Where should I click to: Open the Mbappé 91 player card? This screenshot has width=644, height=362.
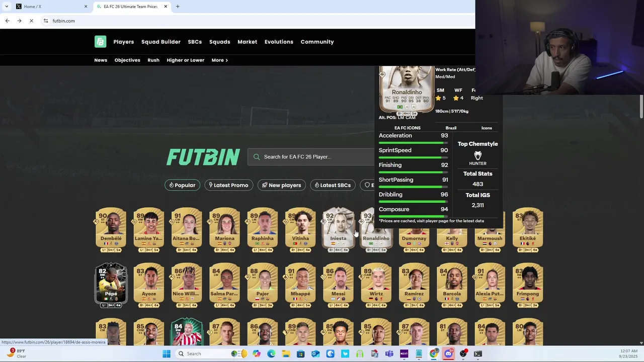point(300,285)
